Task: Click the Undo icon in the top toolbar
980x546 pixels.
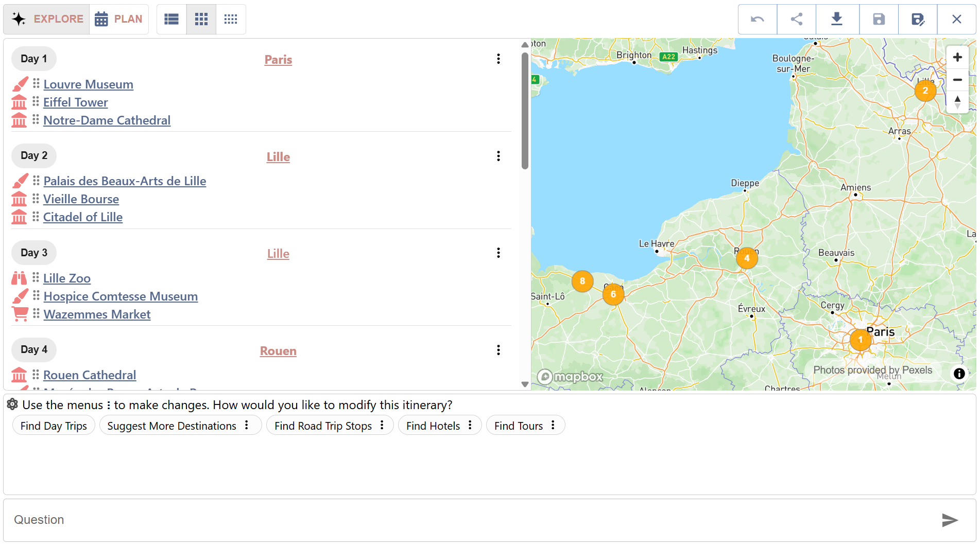Action: (x=757, y=19)
